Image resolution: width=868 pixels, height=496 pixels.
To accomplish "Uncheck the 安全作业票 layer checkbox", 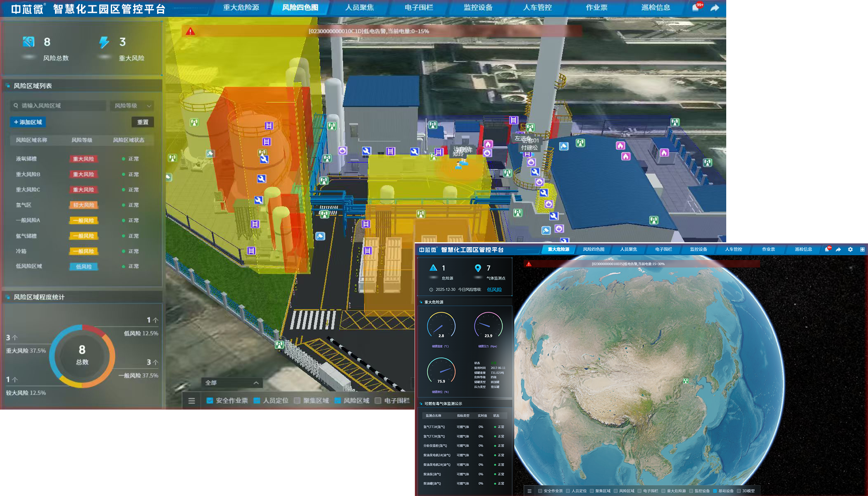I will coord(210,401).
